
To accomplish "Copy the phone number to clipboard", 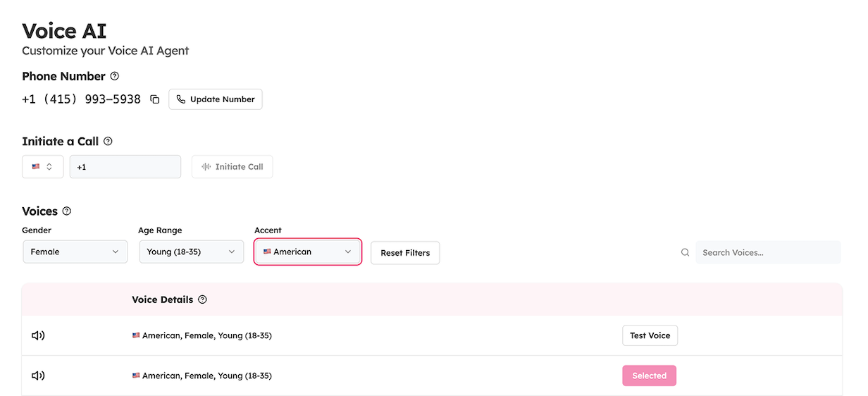I will (155, 99).
